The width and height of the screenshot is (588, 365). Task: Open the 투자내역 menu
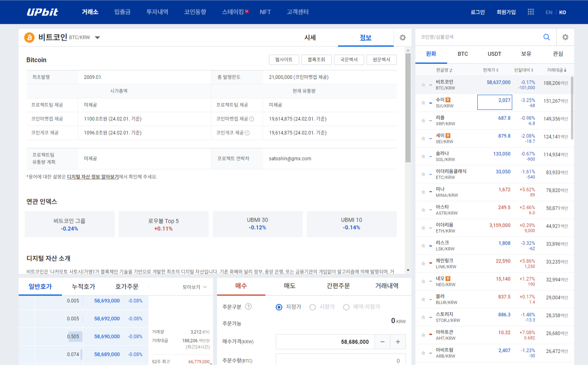click(157, 12)
